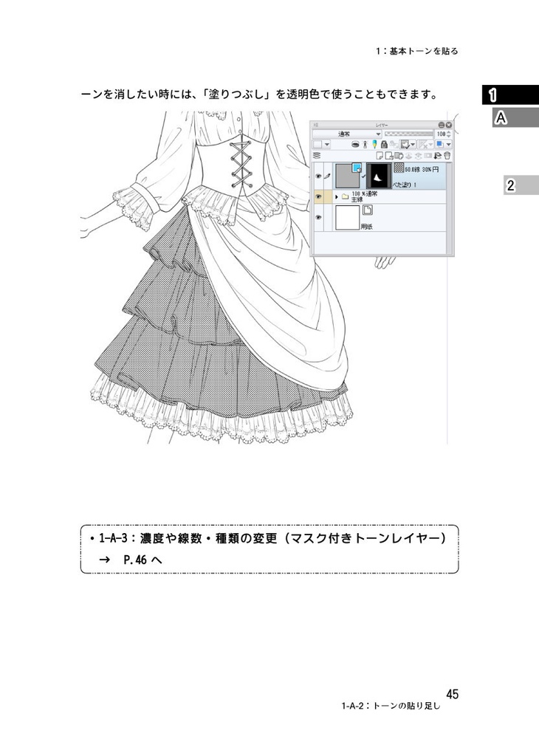Viewport: 539px width, 756px height.
Task: Create a New Layer Folder
Action: point(399,155)
